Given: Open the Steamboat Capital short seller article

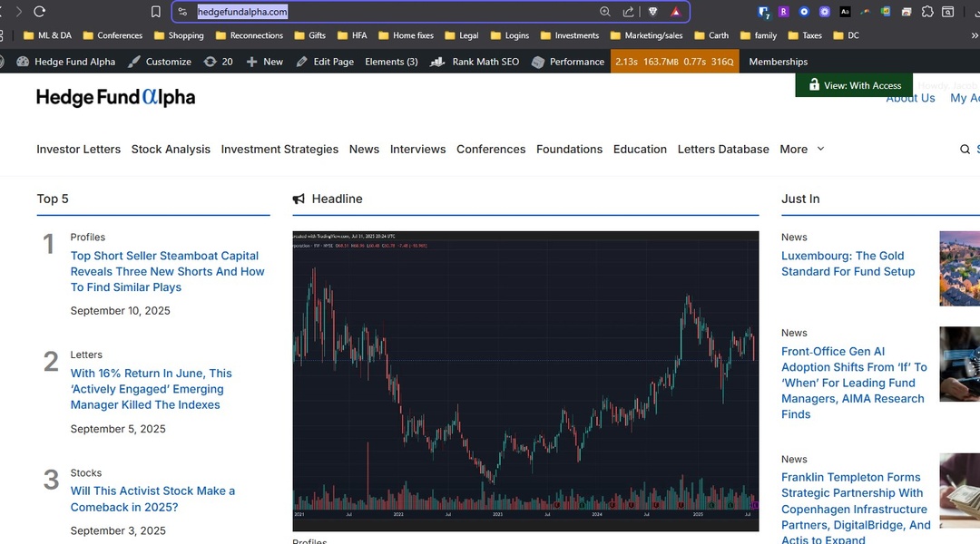Looking at the screenshot, I should coord(167,271).
